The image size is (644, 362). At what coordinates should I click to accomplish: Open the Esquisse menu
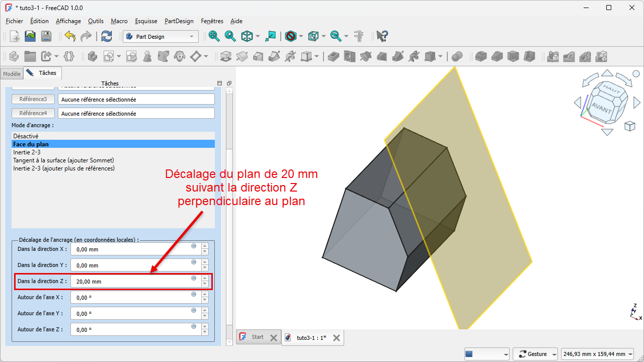pos(146,21)
